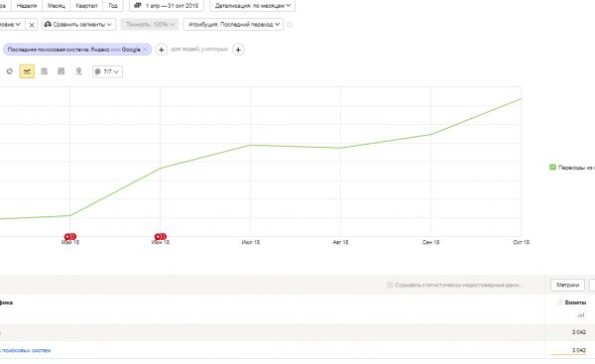
Task: Switch to map view icon
Action: tap(78, 71)
